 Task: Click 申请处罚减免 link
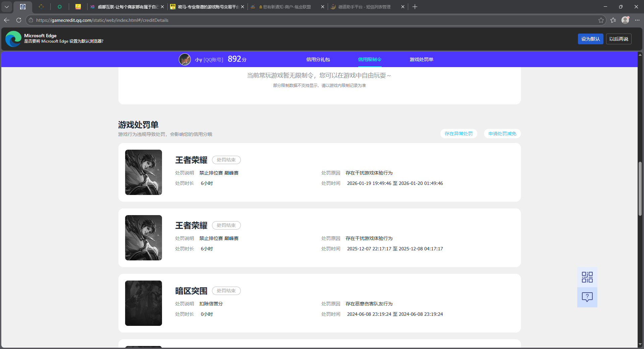[x=502, y=134]
